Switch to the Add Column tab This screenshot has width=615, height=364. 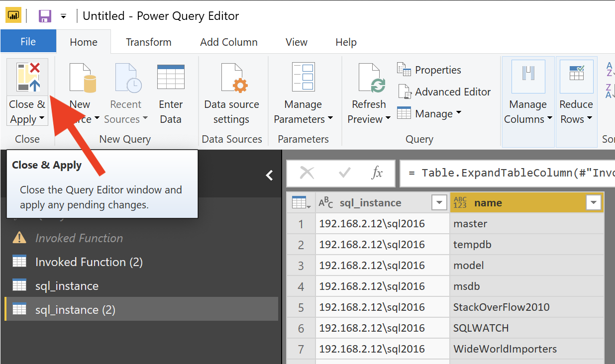[229, 42]
